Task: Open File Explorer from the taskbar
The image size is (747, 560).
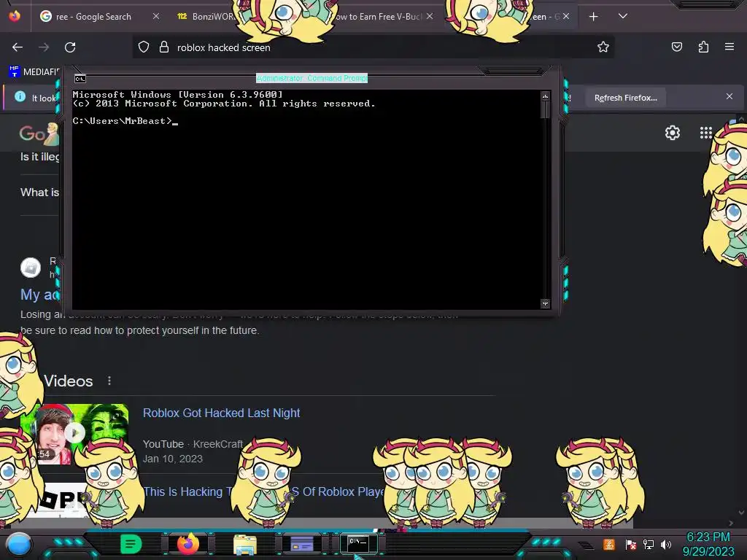Action: pos(245,545)
